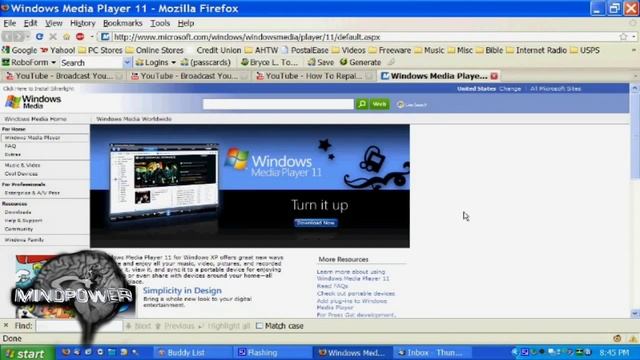Click Change next to United States
Image resolution: width=640 pixels, height=360 pixels.
click(510, 89)
